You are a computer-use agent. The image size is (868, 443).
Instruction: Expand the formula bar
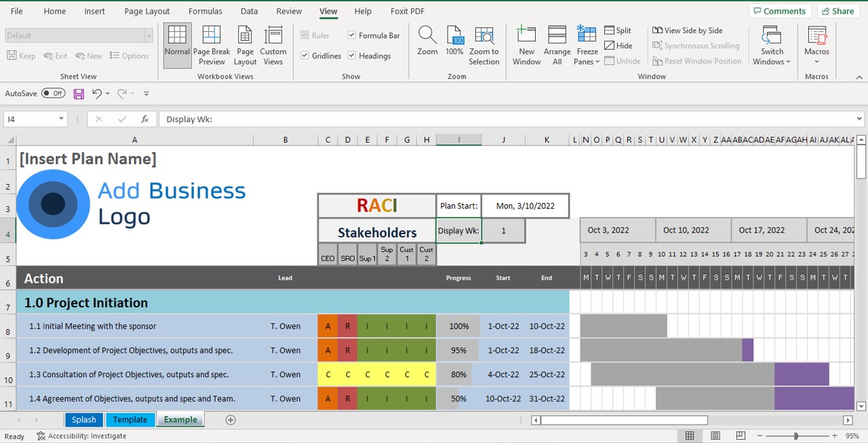[x=860, y=119]
